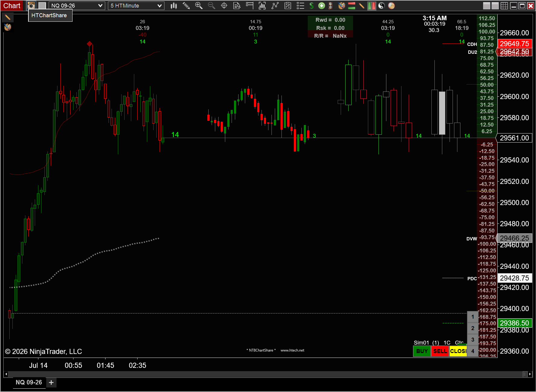The width and height of the screenshot is (536, 392).
Task: Minimize the chart window
Action: pyautogui.click(x=514, y=5)
